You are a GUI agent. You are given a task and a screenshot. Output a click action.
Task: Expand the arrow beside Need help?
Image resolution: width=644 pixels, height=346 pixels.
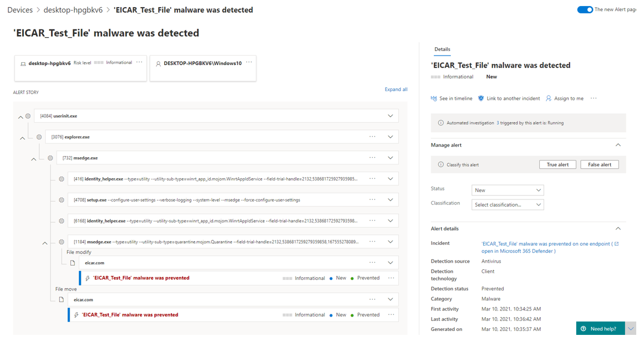point(631,328)
